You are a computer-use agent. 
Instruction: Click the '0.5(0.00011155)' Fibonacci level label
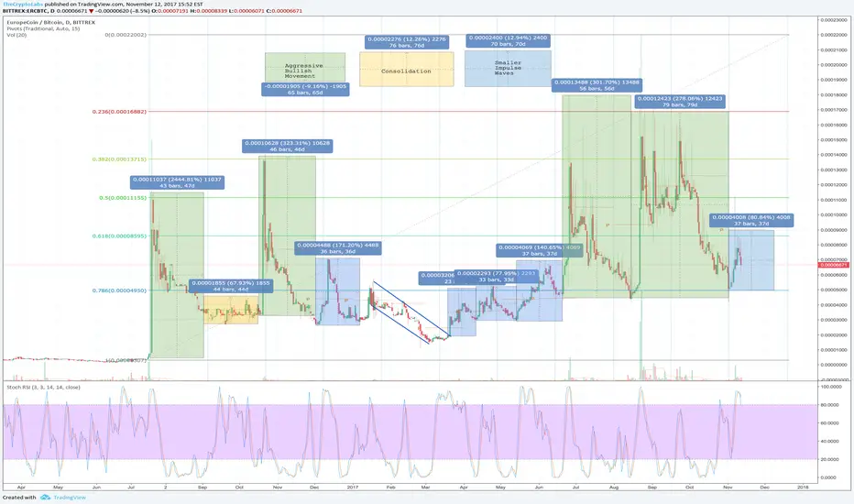click(x=123, y=198)
